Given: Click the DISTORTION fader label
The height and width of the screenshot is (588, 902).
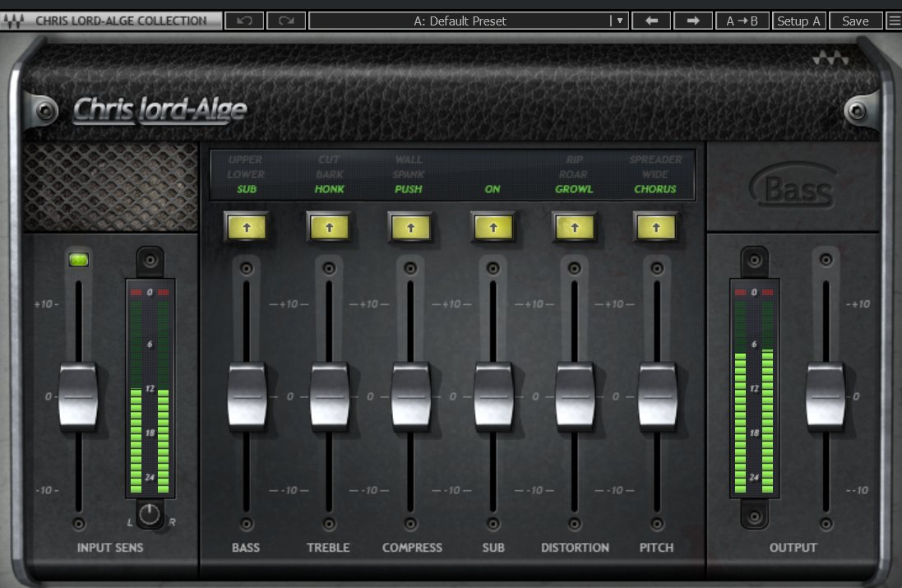Looking at the screenshot, I should tap(575, 548).
